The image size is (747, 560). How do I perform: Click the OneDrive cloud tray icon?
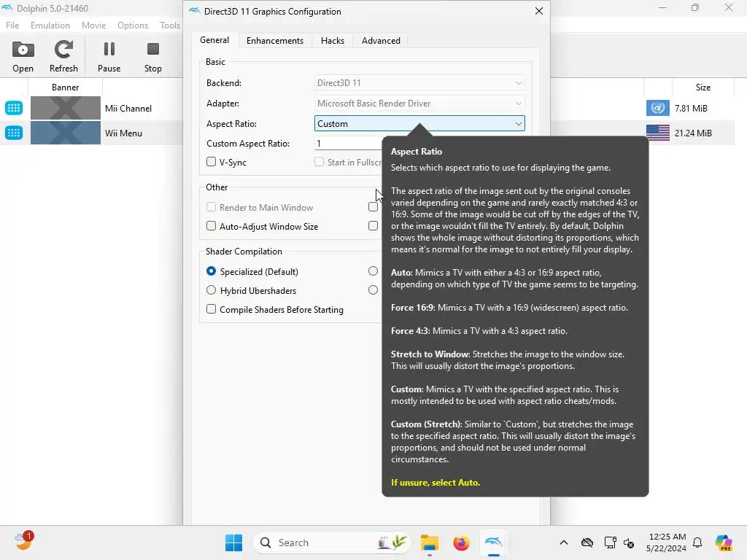click(587, 542)
